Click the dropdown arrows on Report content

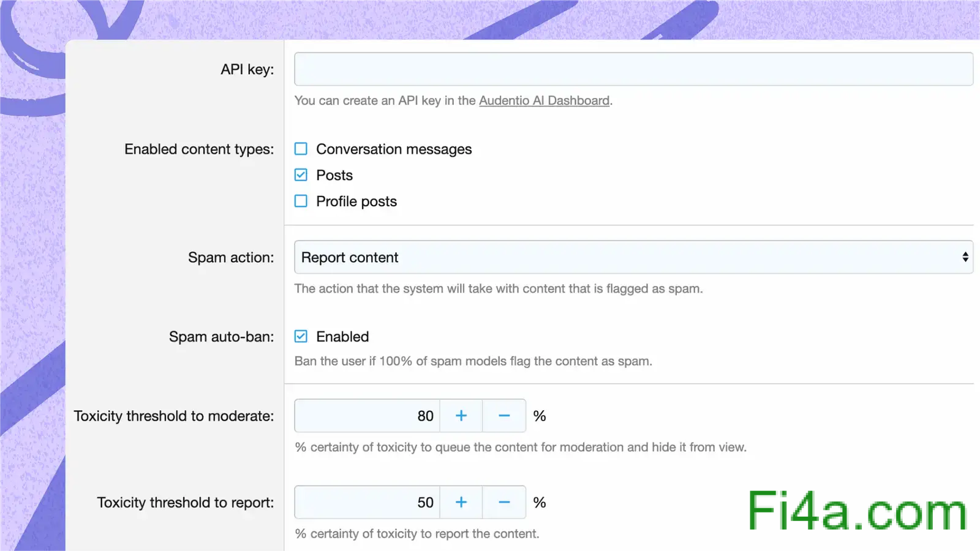point(965,257)
